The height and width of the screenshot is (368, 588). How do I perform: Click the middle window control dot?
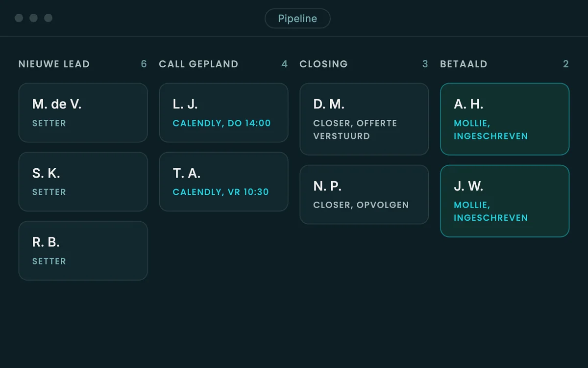[x=33, y=18]
